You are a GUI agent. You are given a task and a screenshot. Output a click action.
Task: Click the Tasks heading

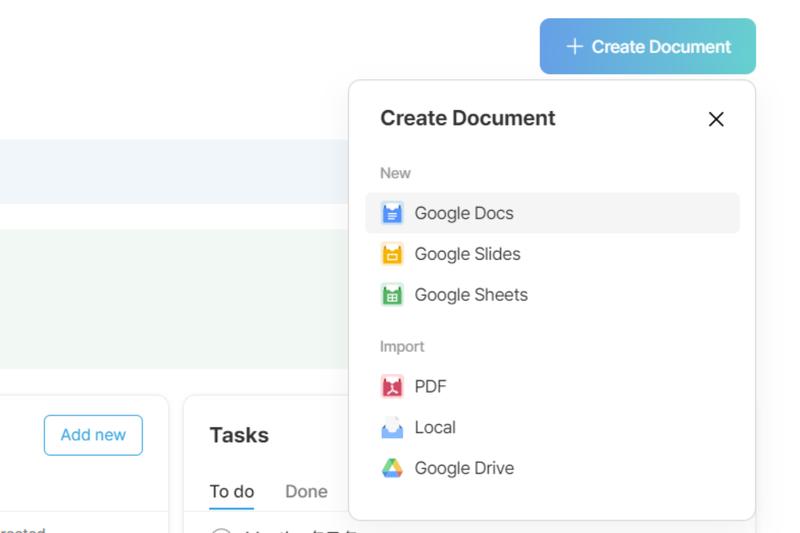point(239,436)
